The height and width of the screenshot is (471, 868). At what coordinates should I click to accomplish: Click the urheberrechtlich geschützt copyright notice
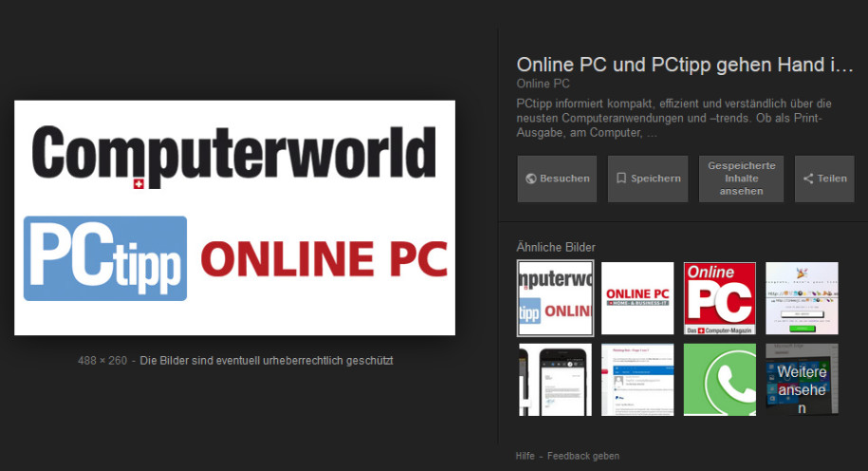tap(267, 361)
